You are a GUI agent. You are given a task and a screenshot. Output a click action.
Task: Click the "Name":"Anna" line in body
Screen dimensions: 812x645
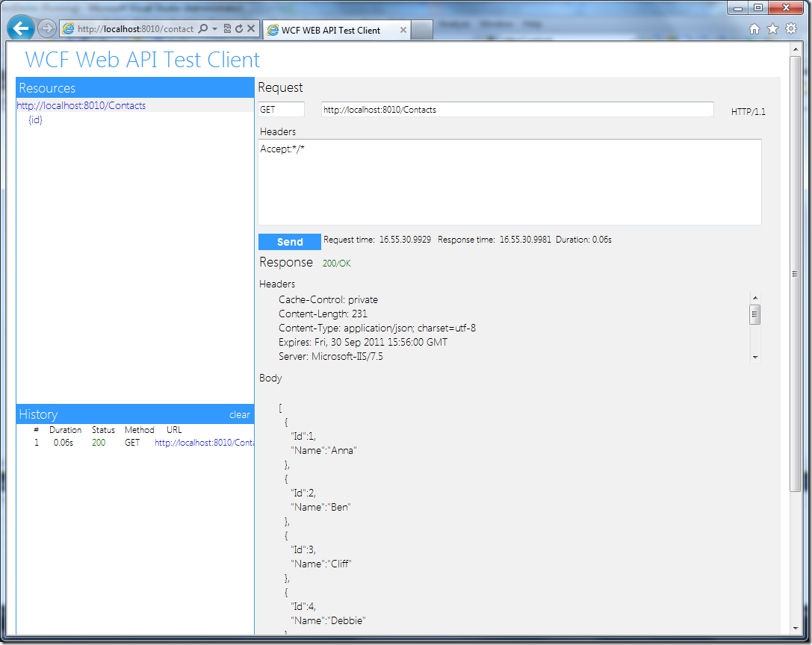click(x=323, y=450)
